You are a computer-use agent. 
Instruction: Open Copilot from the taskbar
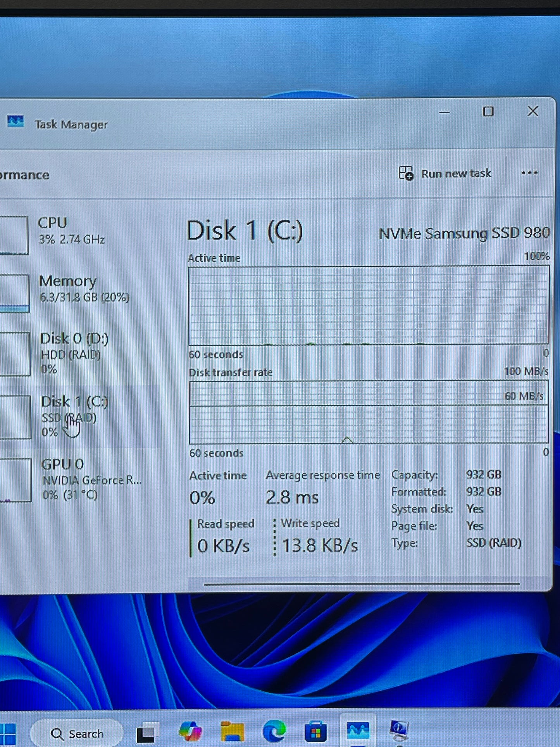tap(190, 731)
